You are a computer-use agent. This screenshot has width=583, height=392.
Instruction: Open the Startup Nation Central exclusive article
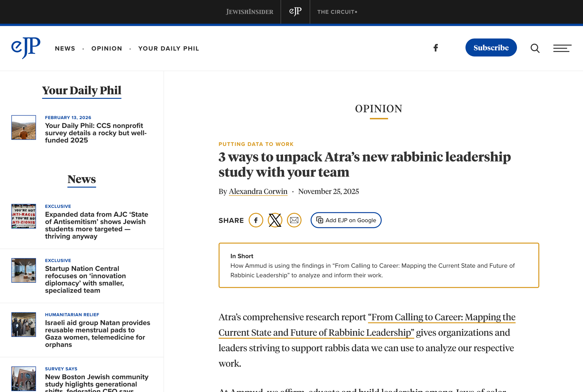[85, 279]
